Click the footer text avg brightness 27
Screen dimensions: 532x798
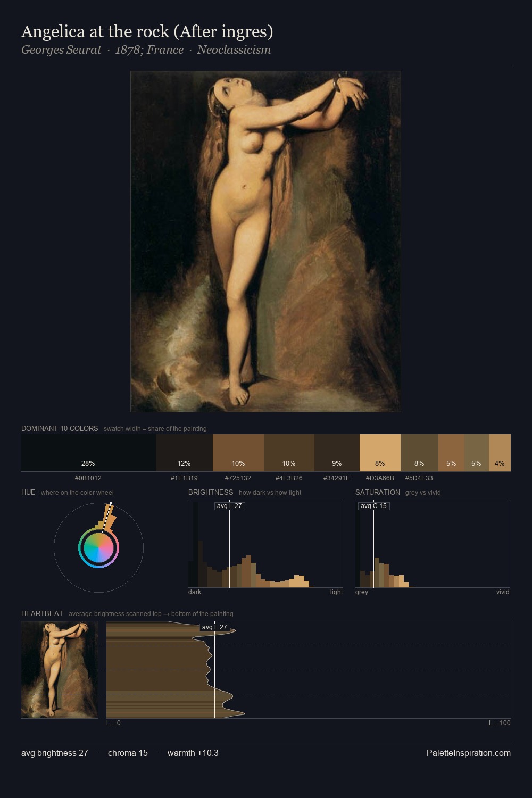point(54,753)
